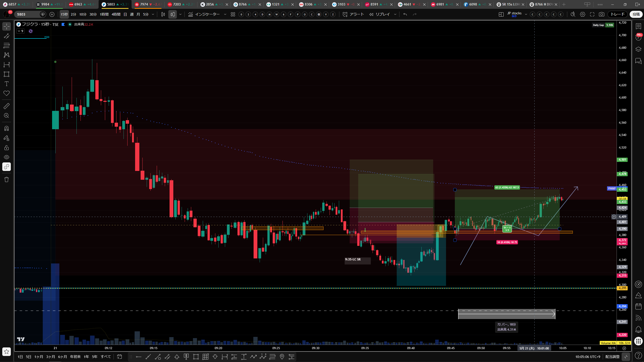Open the icons and emoji heart tool
The width and height of the screenshot is (644, 362).
(7, 93)
